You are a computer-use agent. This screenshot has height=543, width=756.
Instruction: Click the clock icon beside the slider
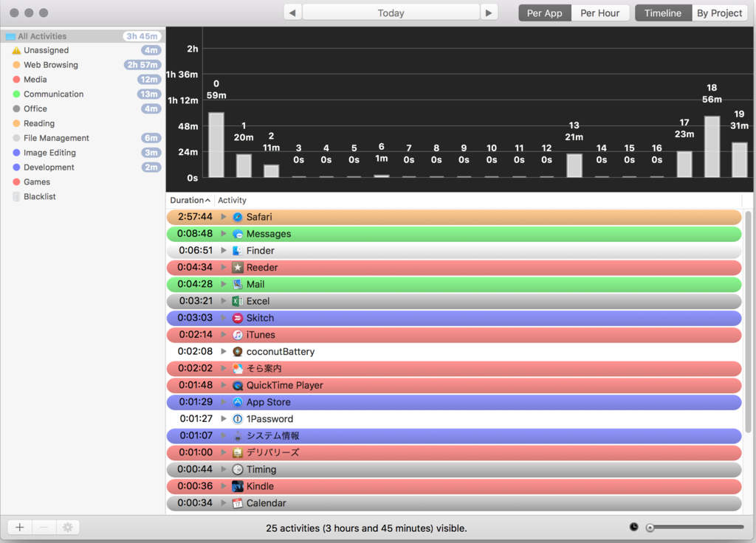click(x=634, y=527)
